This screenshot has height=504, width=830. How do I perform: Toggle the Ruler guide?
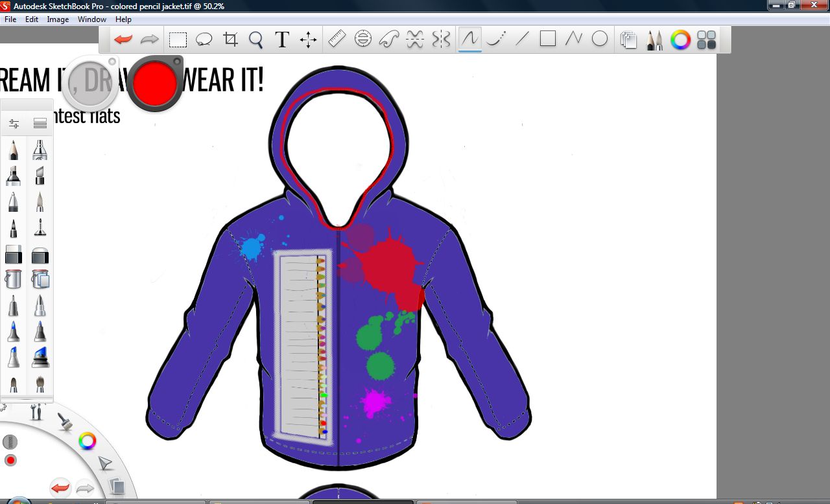point(337,40)
